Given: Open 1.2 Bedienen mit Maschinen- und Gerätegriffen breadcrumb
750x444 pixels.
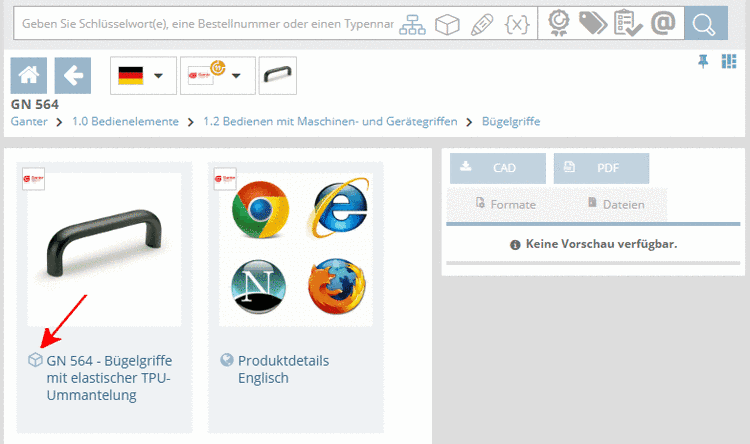Looking at the screenshot, I should (x=330, y=122).
